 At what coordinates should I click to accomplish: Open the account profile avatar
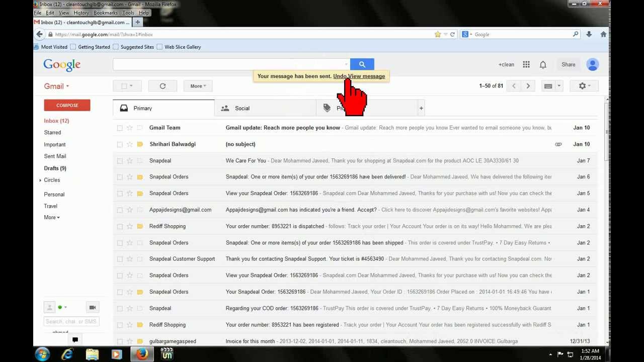tap(593, 64)
